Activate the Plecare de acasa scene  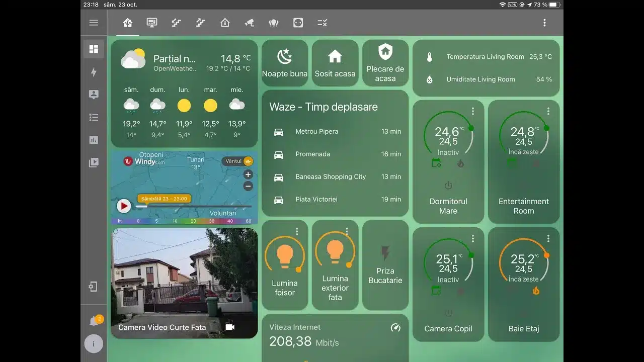(x=385, y=63)
